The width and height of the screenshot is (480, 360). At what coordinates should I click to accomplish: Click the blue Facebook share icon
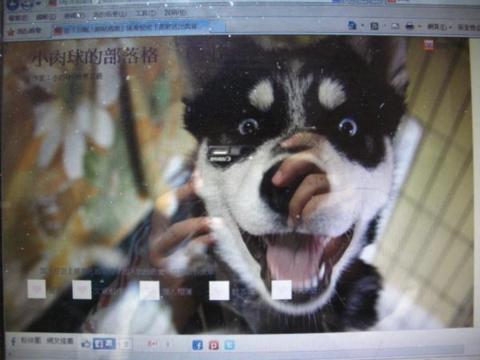pyautogui.click(x=197, y=345)
